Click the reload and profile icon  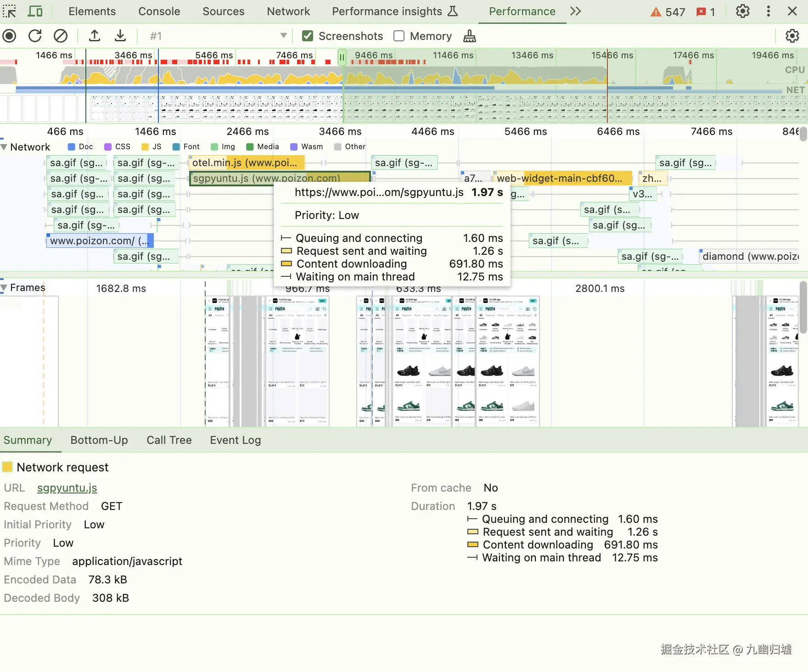pos(35,36)
